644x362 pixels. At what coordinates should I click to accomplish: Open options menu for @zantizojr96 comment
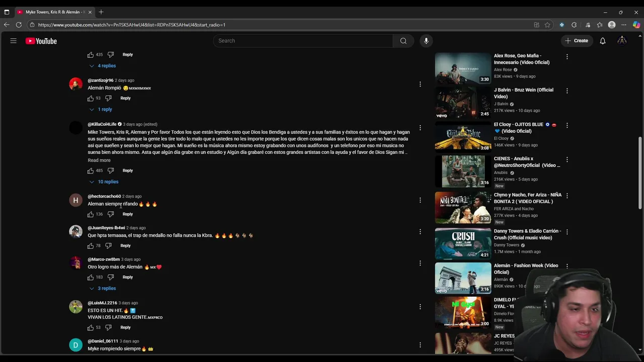[420, 84]
